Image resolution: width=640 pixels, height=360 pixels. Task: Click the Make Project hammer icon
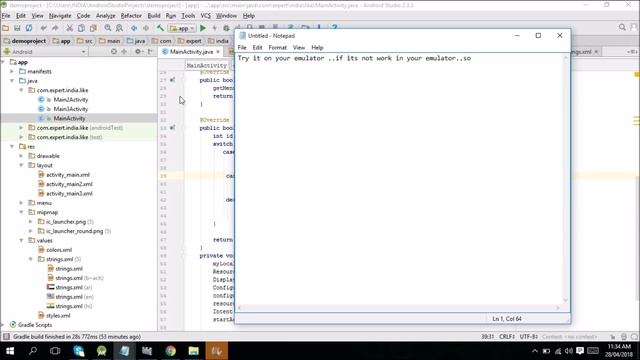click(x=160, y=28)
